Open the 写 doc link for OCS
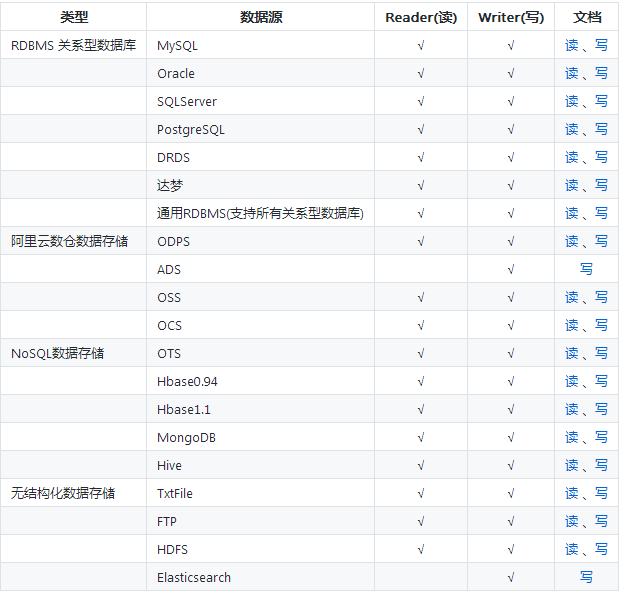620x592 pixels. click(601, 325)
